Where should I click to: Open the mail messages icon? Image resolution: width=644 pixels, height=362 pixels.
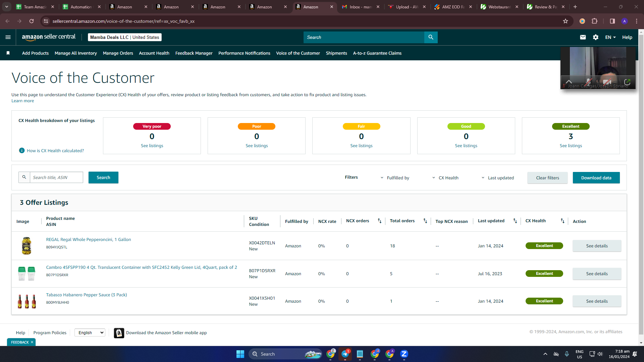point(583,37)
